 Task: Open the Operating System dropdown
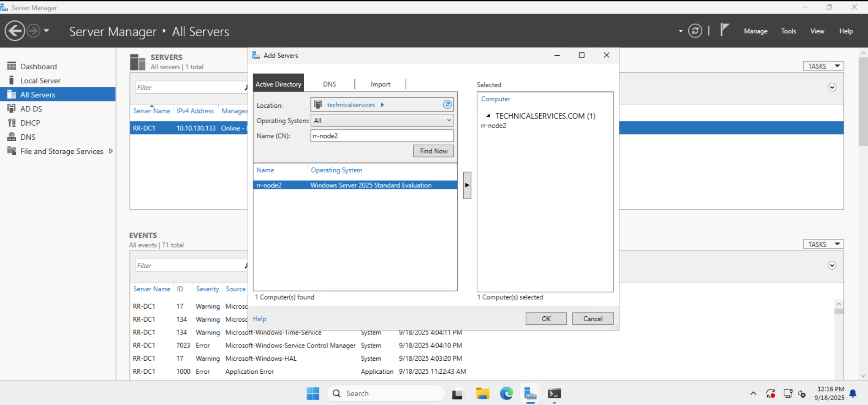click(382, 120)
